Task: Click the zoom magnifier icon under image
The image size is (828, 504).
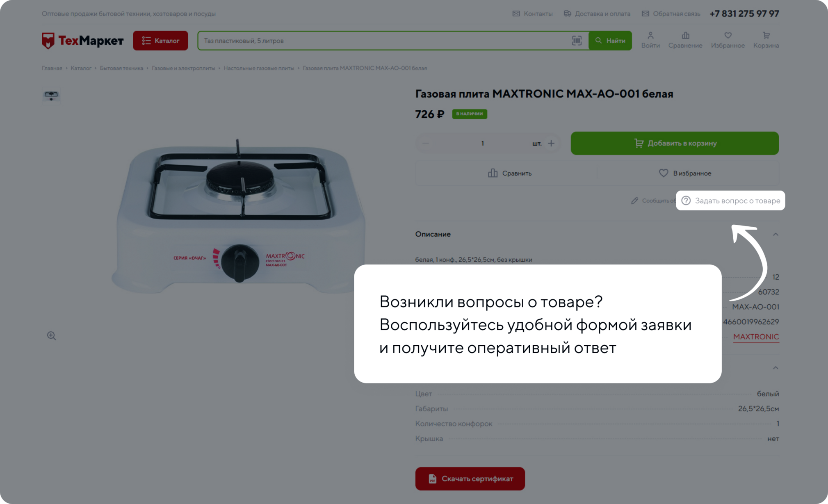Action: (51, 336)
